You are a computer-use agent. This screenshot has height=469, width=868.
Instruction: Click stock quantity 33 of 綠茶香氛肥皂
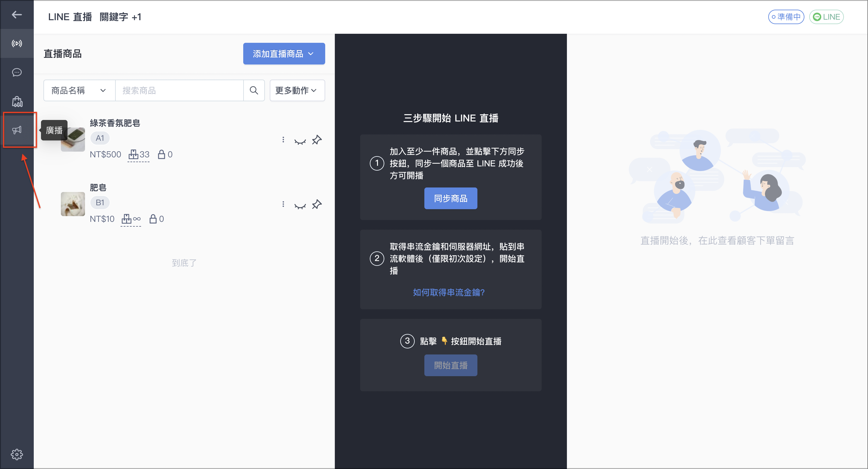[139, 155]
